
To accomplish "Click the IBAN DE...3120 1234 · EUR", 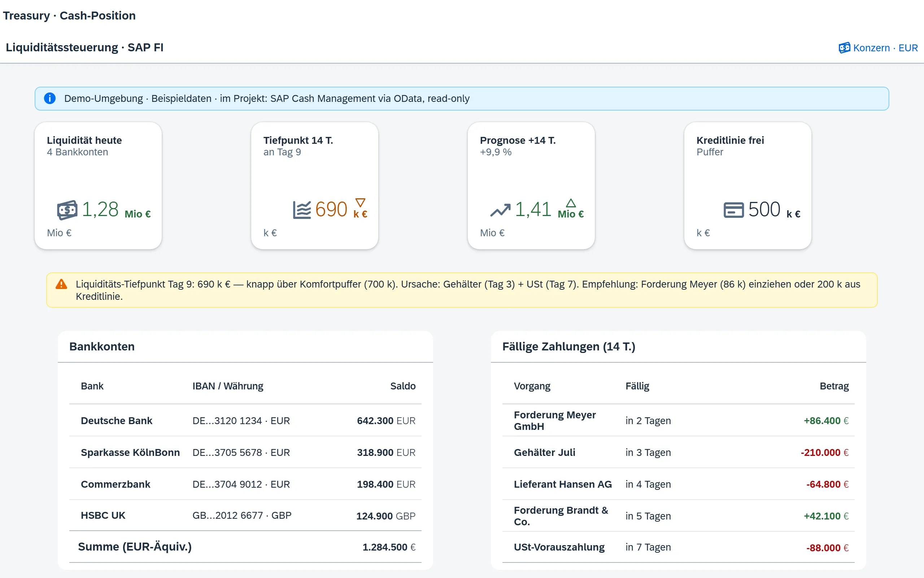I will click(x=241, y=420).
